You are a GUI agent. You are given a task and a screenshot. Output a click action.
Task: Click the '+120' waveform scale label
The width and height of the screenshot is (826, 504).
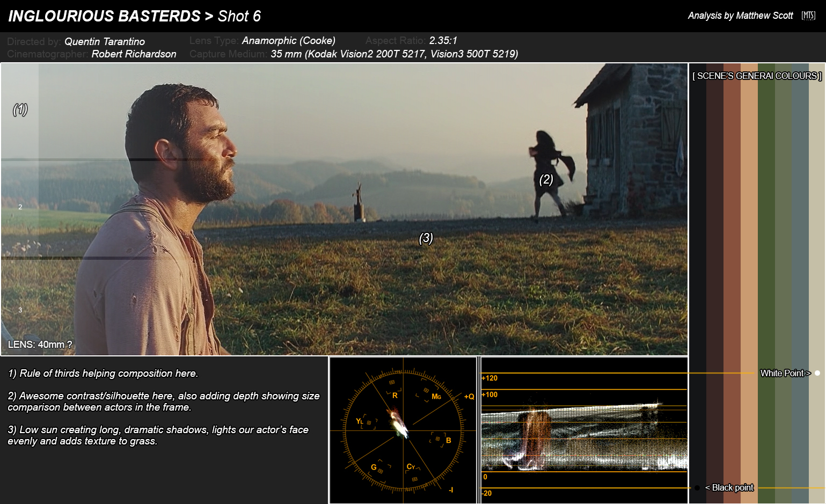489,378
